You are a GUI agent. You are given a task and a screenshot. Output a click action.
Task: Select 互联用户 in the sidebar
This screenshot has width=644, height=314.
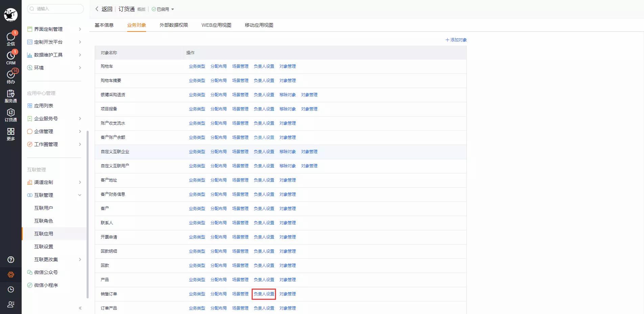point(44,208)
